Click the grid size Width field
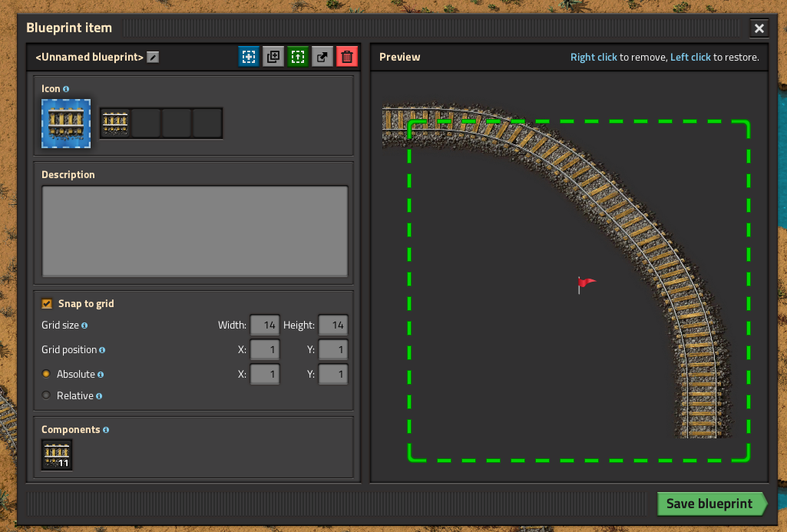This screenshot has height=532, width=787. pos(264,325)
